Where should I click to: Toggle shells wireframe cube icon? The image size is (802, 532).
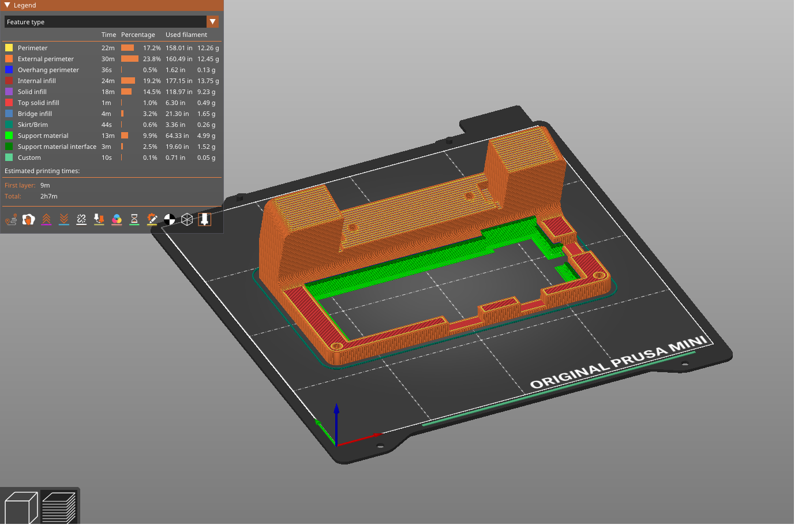[x=187, y=220]
